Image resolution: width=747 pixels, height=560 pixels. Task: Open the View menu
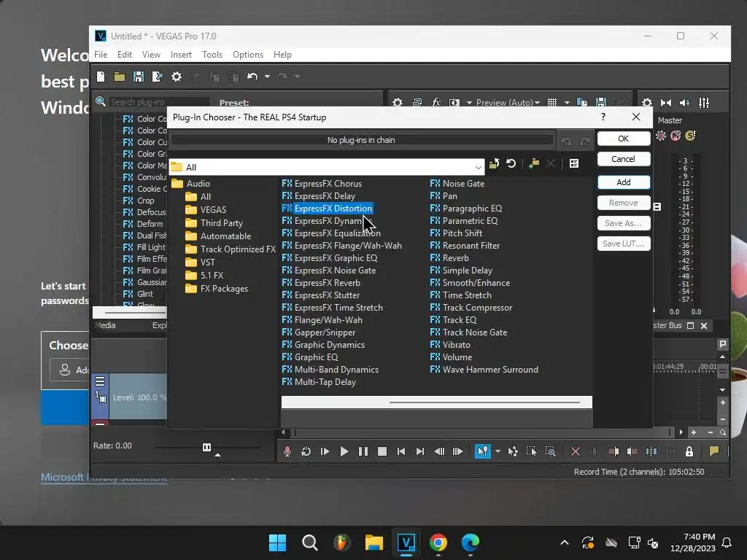coord(151,55)
